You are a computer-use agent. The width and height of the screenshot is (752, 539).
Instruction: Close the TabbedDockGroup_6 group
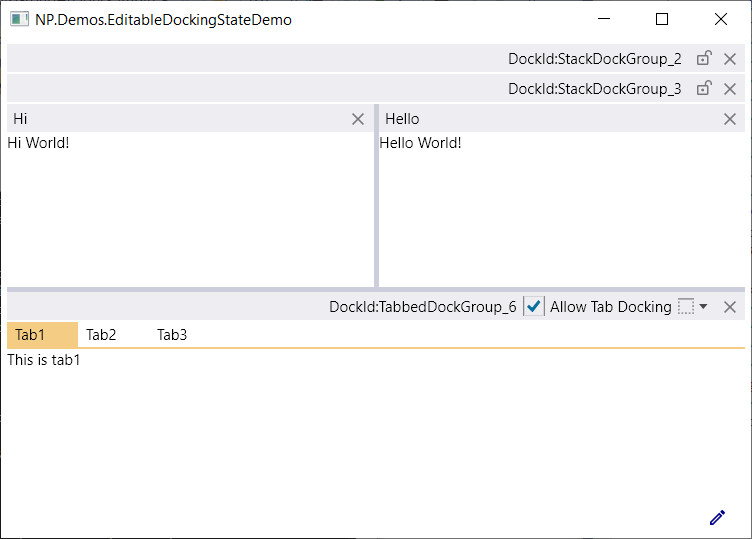(x=730, y=307)
